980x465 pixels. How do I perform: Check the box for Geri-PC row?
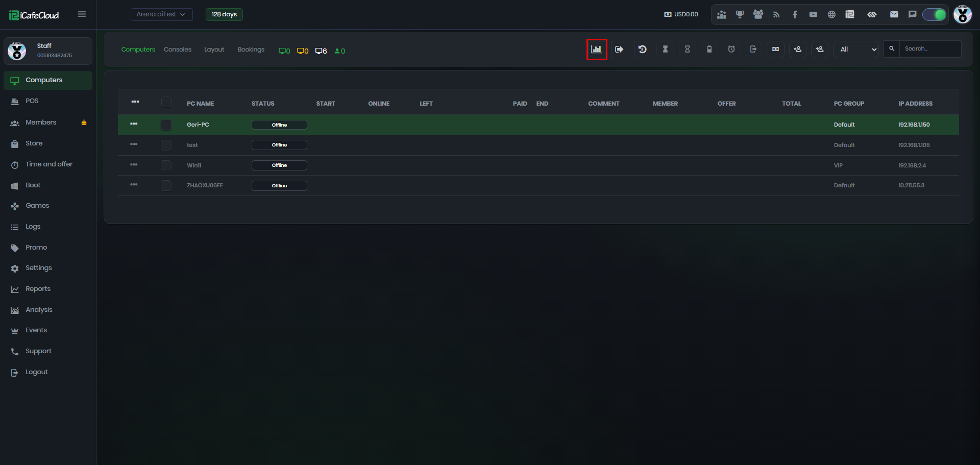pos(166,125)
